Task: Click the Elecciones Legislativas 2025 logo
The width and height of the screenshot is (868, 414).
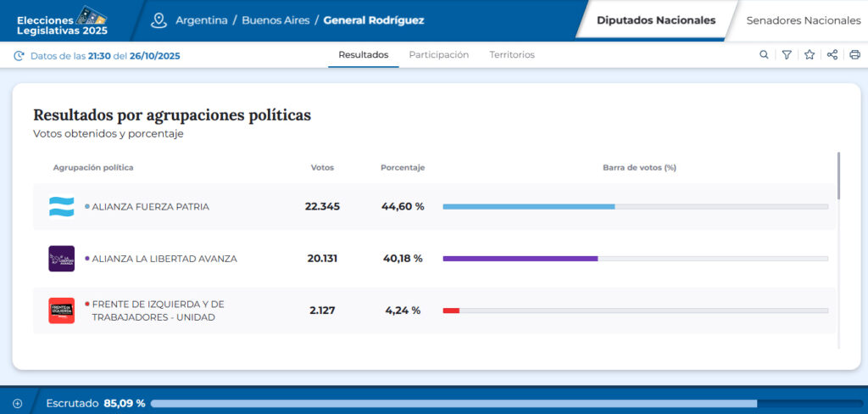Action: point(62,20)
